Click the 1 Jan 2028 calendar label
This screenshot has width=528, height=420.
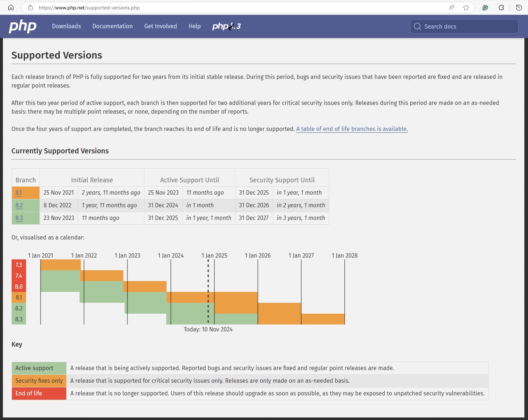tap(345, 255)
